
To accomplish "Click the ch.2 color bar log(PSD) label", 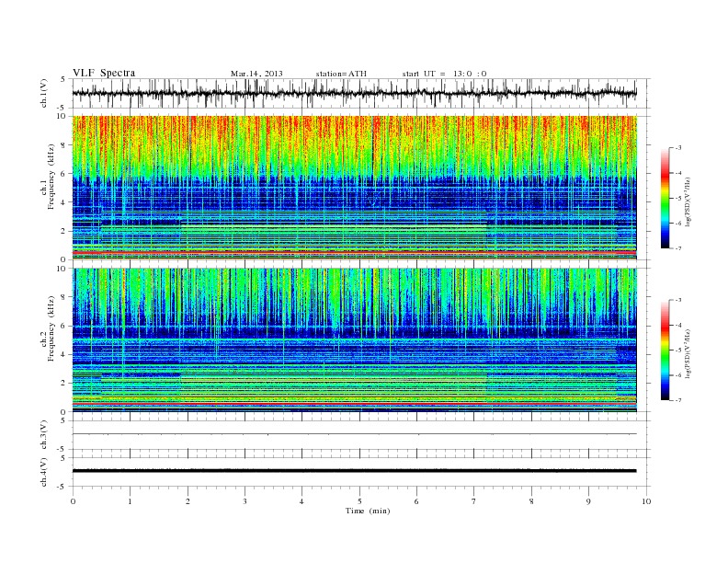I will pos(688,353).
